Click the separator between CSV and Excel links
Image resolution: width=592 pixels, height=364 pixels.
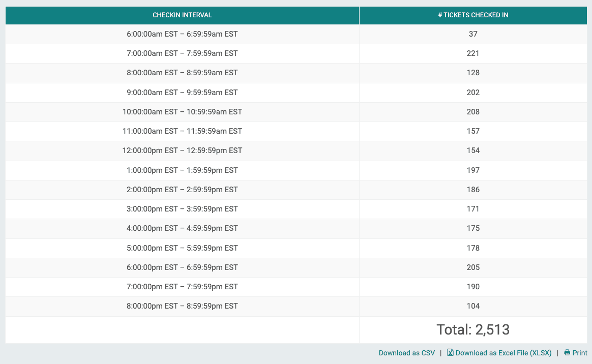[x=440, y=352]
